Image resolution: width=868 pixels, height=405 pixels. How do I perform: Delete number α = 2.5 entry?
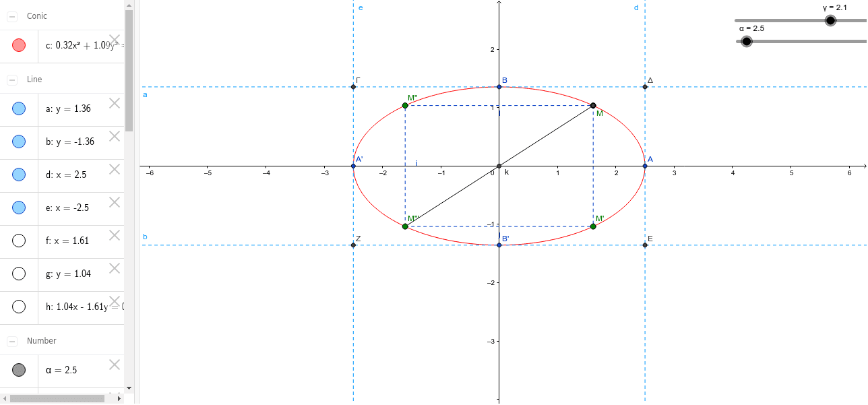(x=115, y=365)
